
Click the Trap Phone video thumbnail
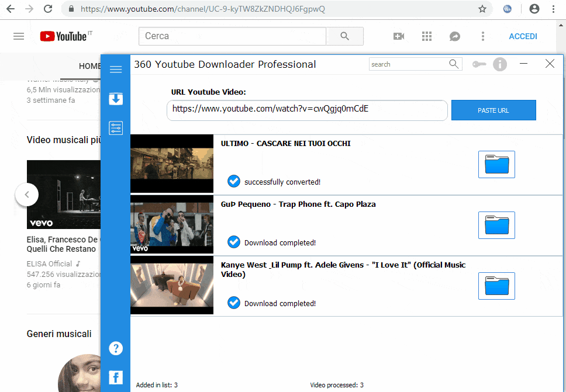172,224
